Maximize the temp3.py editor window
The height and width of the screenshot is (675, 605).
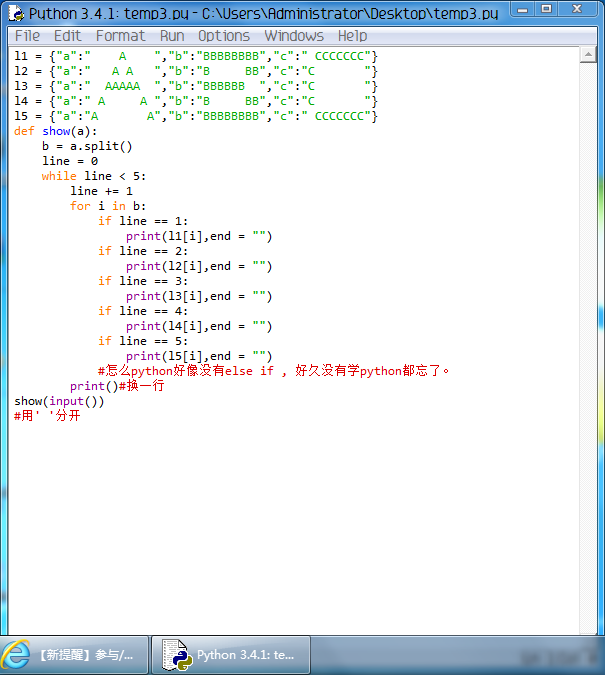point(546,9)
